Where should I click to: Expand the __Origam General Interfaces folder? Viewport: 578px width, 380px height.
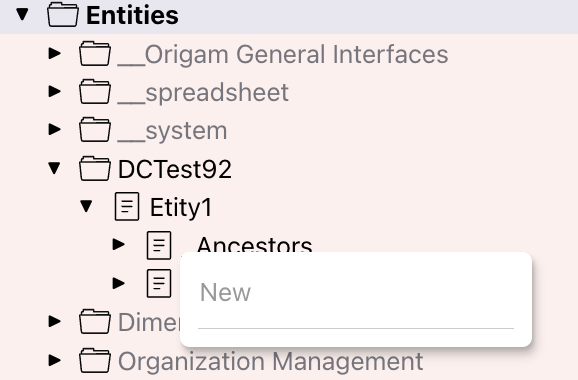[55, 53]
